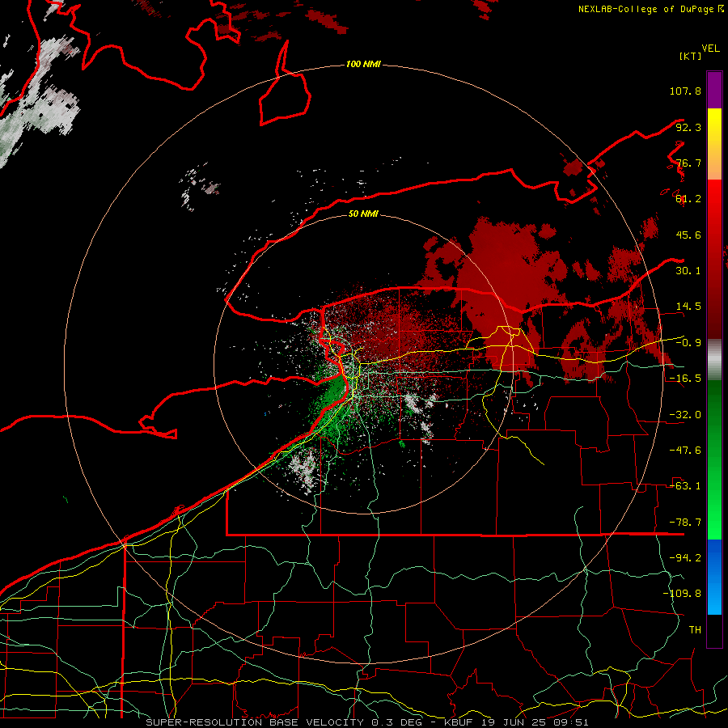The image size is (728, 728).
Task: Click the 100 NMI range ring label
Action: [363, 64]
